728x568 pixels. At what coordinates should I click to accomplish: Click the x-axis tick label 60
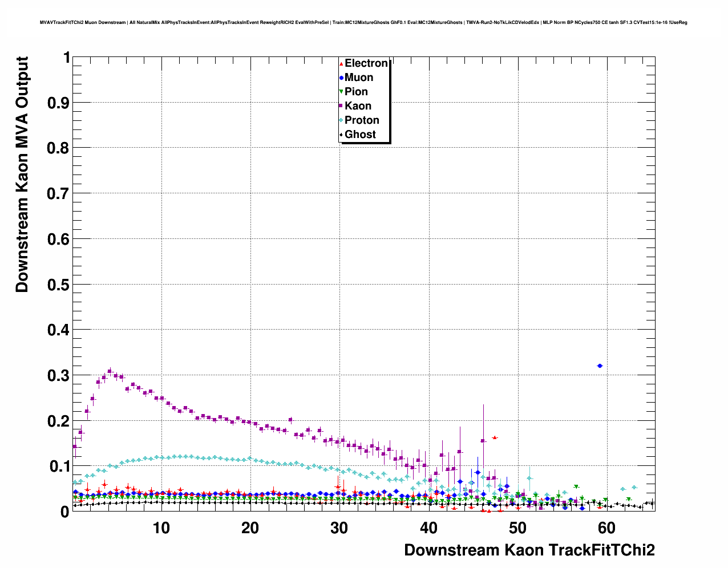[x=606, y=528]
